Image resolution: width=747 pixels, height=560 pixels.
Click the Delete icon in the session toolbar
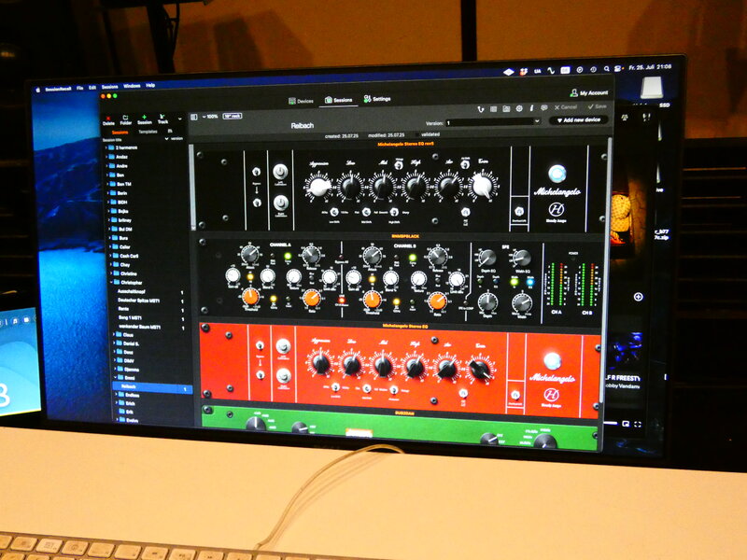click(x=108, y=119)
